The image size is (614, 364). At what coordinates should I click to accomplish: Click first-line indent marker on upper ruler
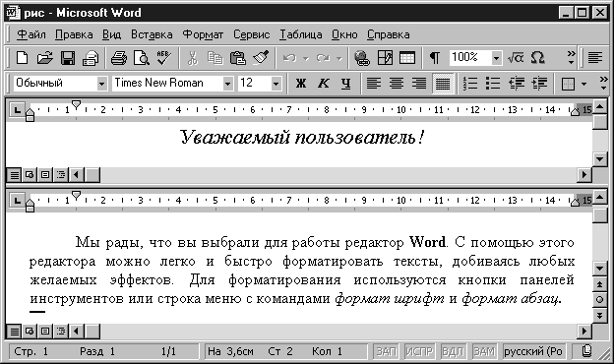pos(77,104)
